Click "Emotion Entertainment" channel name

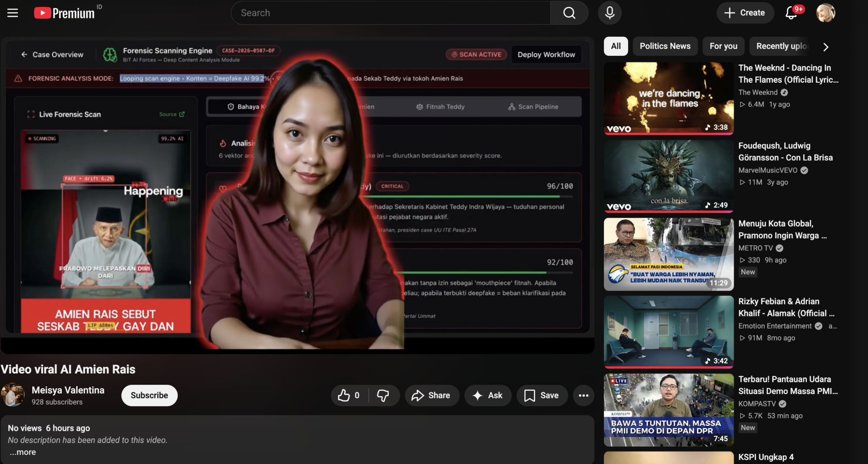pyautogui.click(x=775, y=326)
